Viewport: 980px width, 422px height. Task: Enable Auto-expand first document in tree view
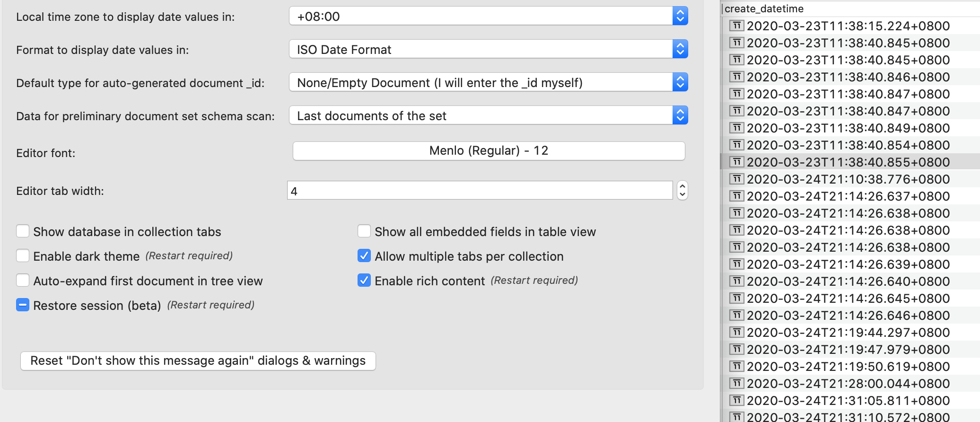(x=23, y=281)
